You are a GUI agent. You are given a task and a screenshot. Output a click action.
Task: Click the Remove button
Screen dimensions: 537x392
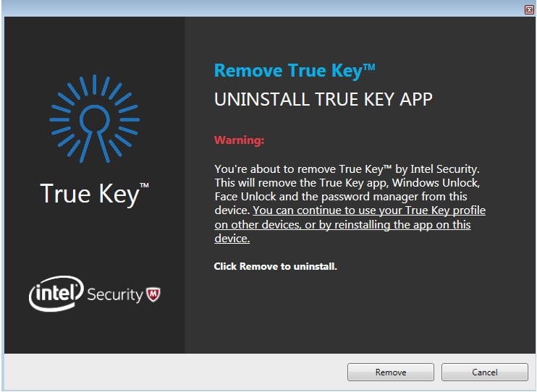pos(390,372)
